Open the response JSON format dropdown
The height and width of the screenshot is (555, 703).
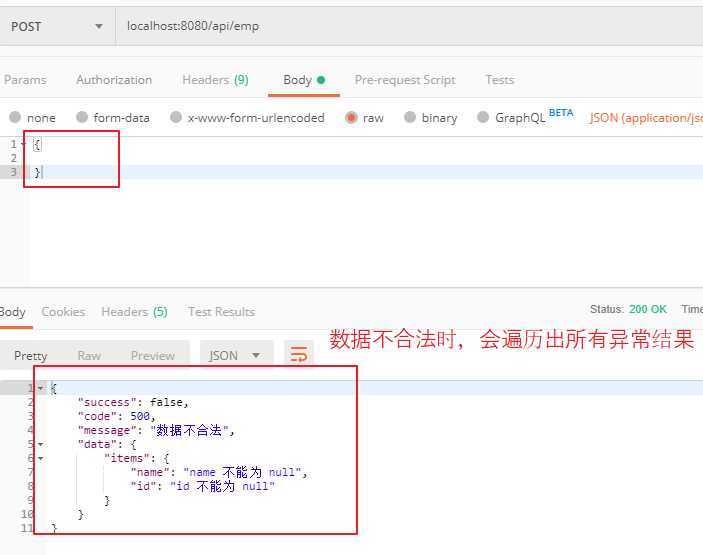236,356
